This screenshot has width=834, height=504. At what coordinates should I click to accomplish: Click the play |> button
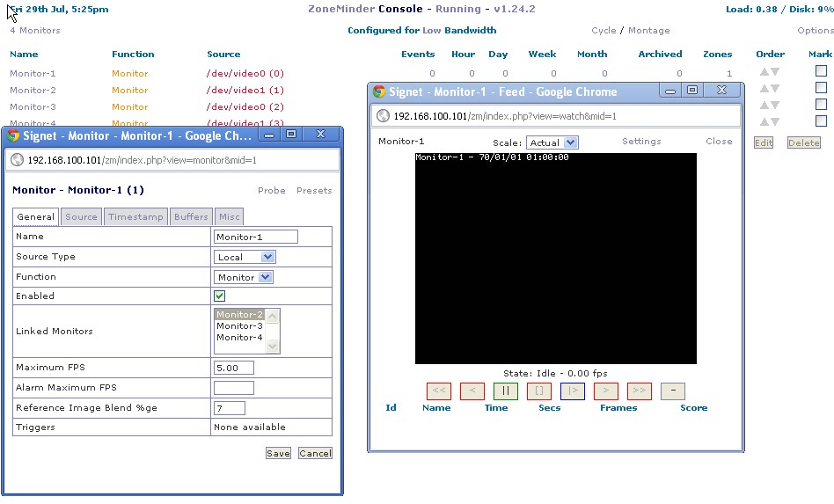click(573, 391)
